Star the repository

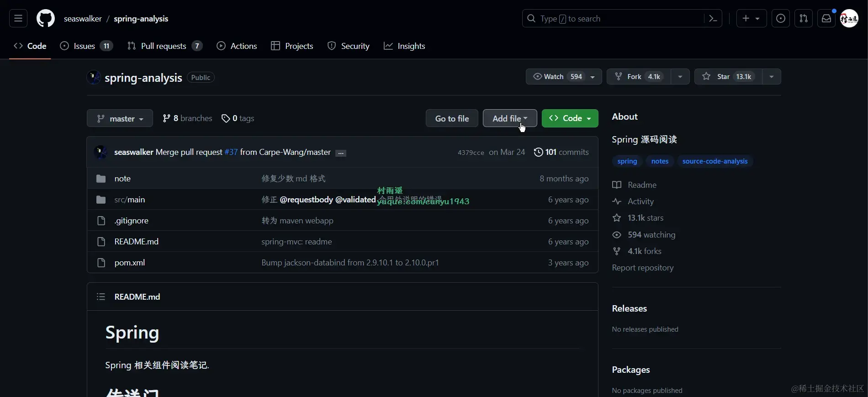click(x=728, y=77)
